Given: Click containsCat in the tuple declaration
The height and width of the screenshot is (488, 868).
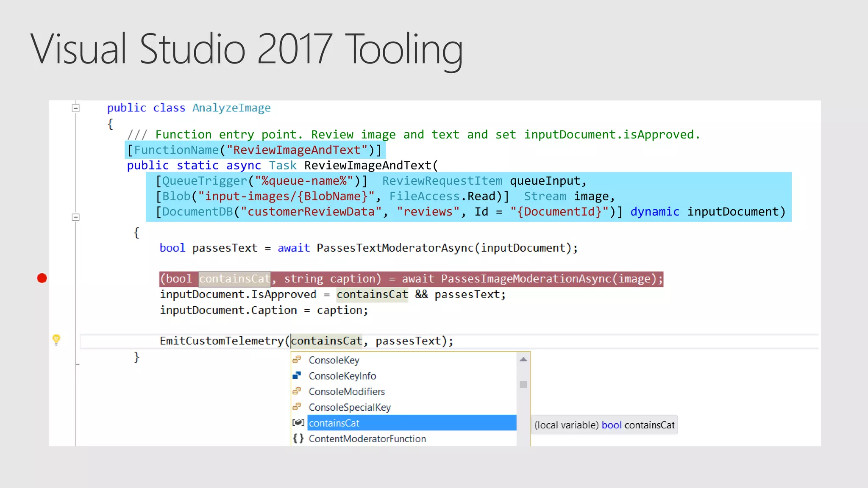Looking at the screenshot, I should [x=234, y=279].
